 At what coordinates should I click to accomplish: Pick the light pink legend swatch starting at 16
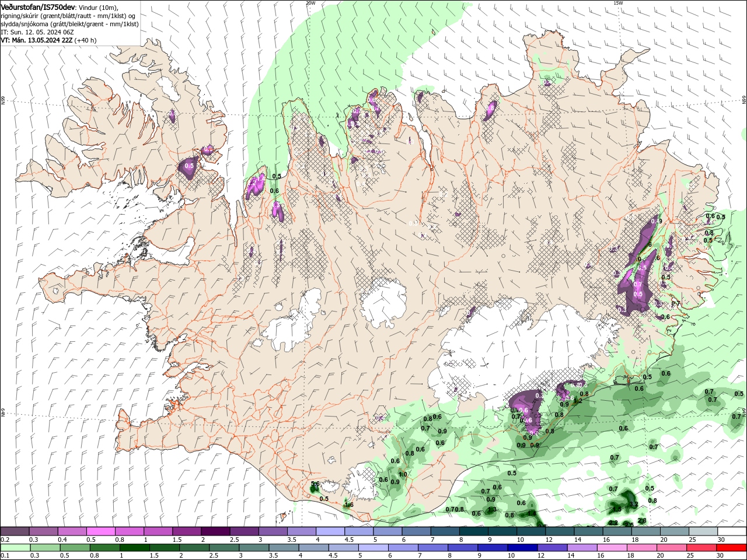click(612, 548)
